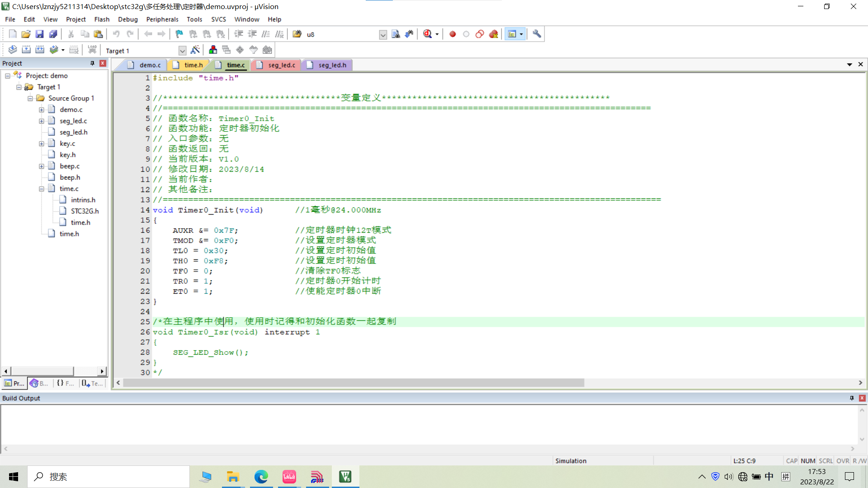This screenshot has height=488, width=868.
Task: Open Options for Target magic wand
Action: click(195, 50)
